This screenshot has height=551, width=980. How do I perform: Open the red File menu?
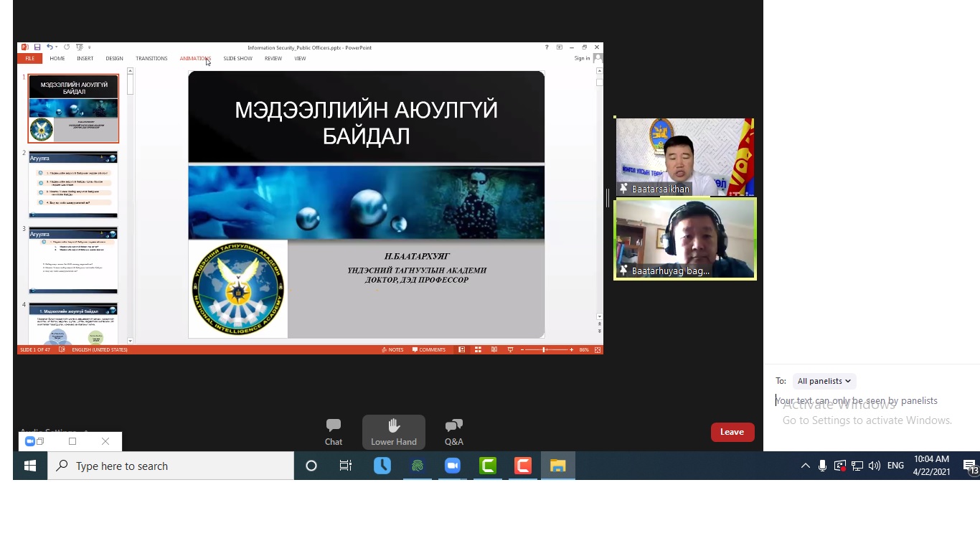29,59
